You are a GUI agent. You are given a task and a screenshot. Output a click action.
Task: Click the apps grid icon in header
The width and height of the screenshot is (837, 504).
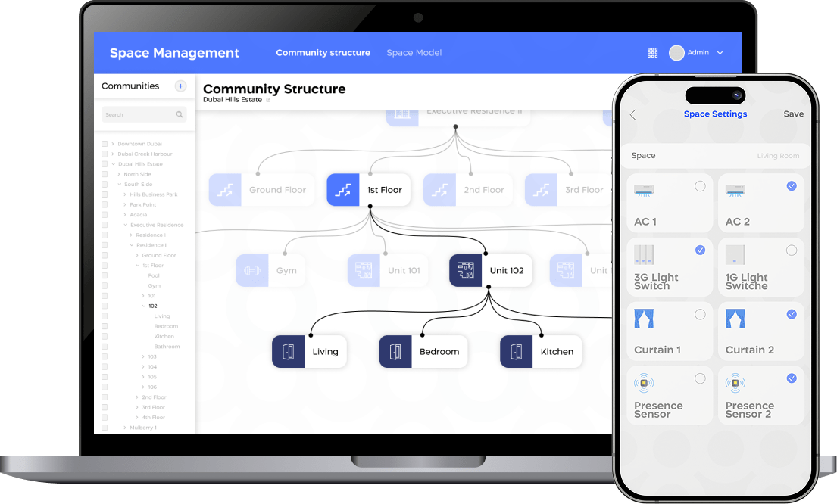pos(652,53)
